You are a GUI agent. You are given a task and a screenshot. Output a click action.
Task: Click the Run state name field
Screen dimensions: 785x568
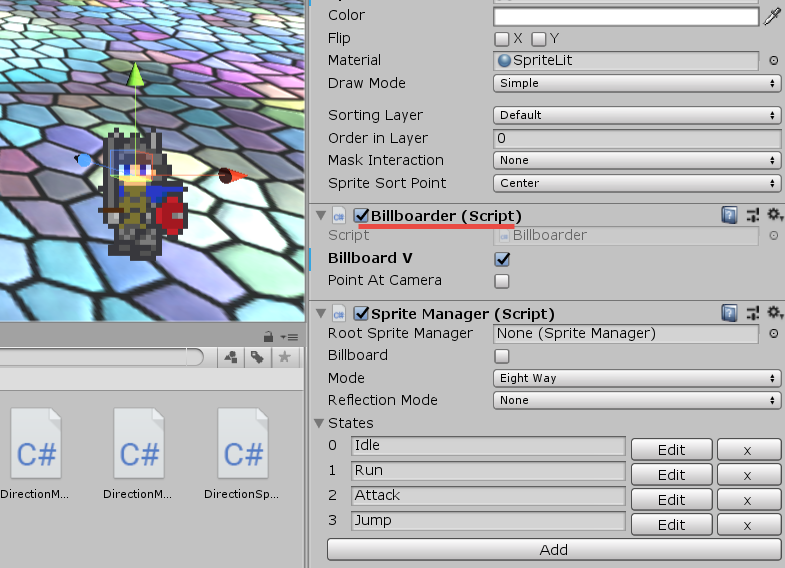(488, 470)
